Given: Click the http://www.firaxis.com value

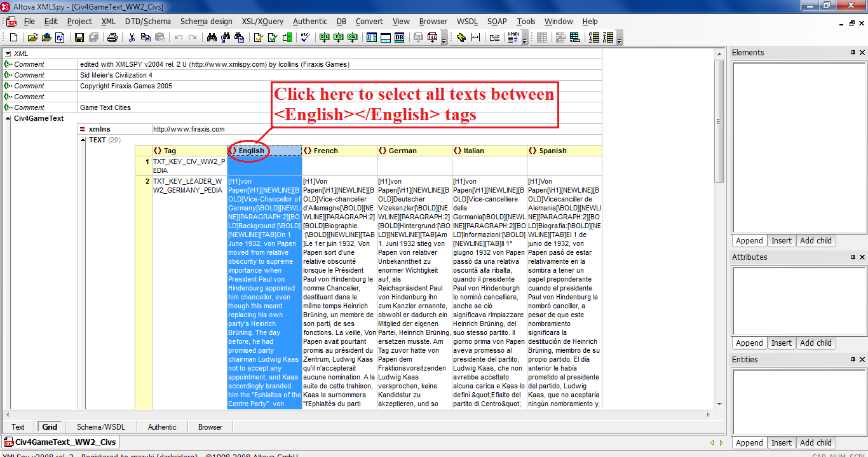Looking at the screenshot, I should tap(189, 129).
